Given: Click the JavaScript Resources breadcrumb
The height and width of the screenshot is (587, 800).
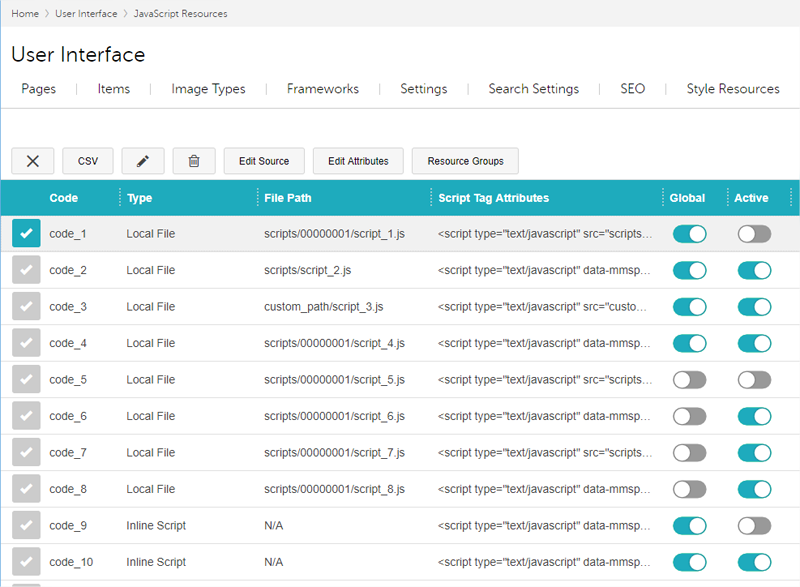Looking at the screenshot, I should tap(181, 14).
